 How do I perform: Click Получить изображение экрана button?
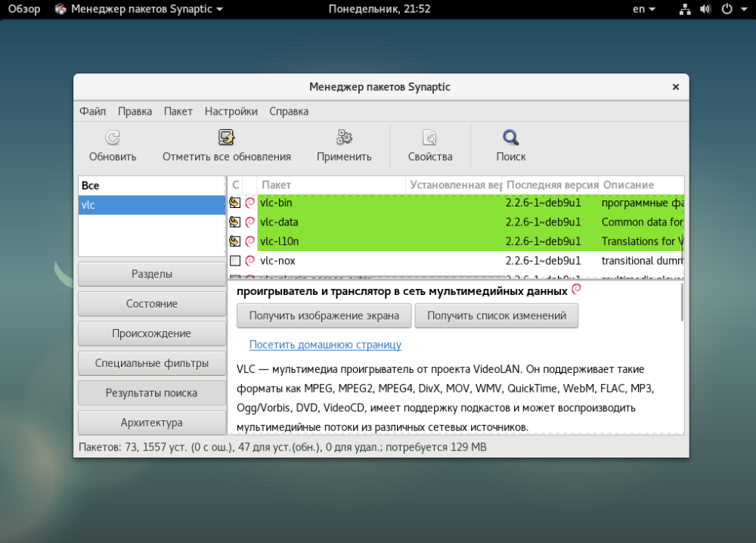[324, 316]
